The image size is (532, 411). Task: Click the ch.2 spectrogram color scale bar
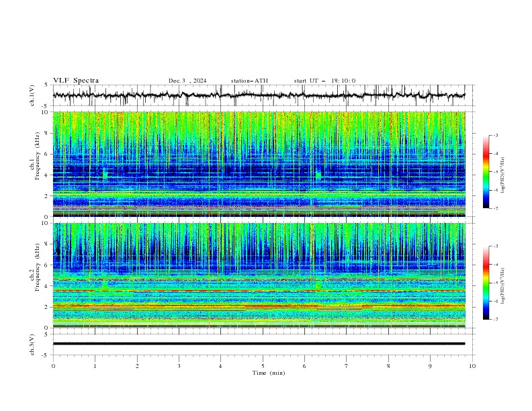tap(486, 283)
